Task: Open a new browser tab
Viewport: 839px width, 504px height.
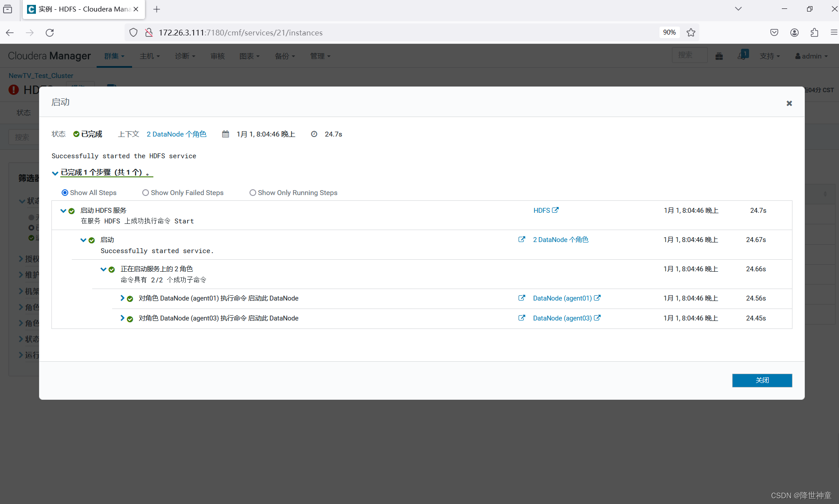Action: 156,9
